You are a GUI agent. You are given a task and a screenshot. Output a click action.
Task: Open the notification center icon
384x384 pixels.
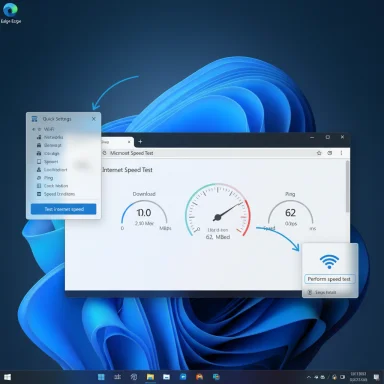coord(377,377)
